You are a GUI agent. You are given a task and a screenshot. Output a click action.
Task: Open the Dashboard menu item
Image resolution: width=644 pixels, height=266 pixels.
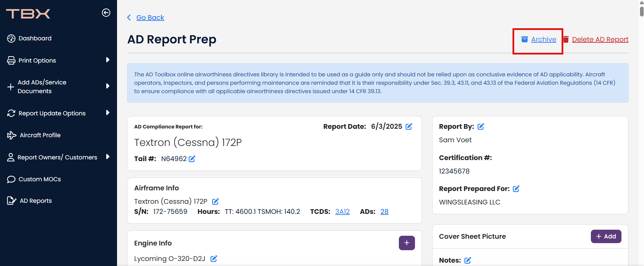[x=35, y=38]
